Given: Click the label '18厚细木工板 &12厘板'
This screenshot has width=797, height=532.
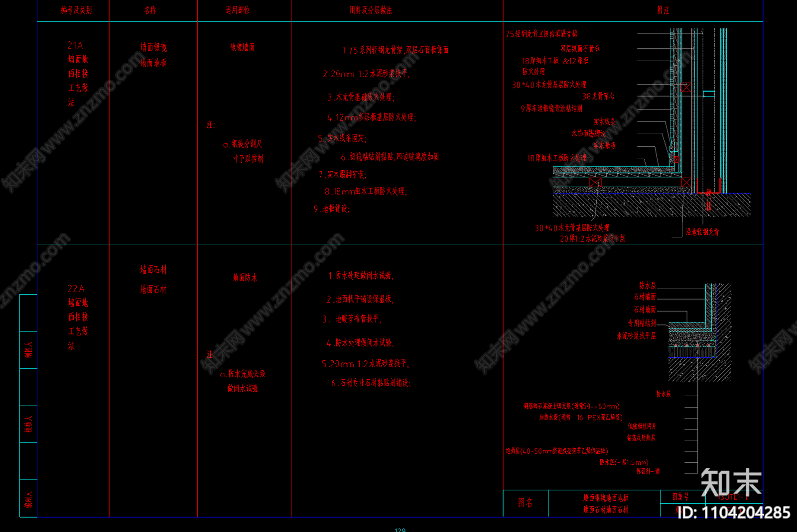Looking at the screenshot, I should pos(555,61).
